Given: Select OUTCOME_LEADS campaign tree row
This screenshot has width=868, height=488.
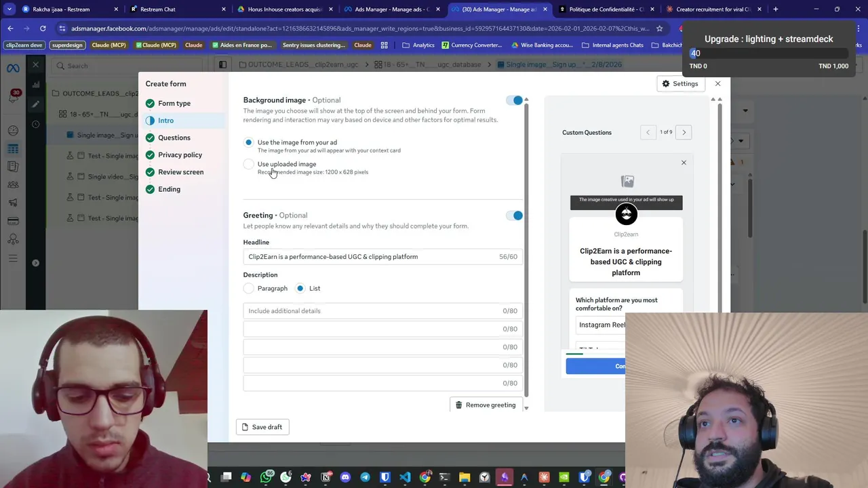Looking at the screenshot, I should point(96,94).
